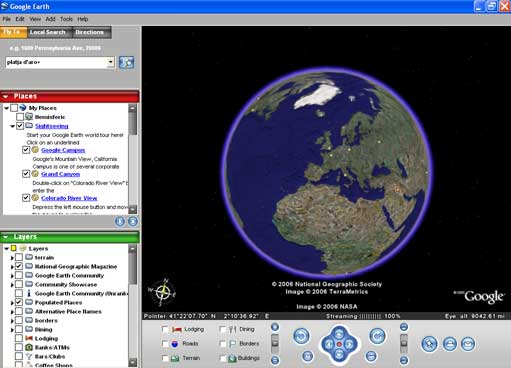The image size is (511, 368).
Task: Open the Grand Canyon link
Action: tap(60, 174)
